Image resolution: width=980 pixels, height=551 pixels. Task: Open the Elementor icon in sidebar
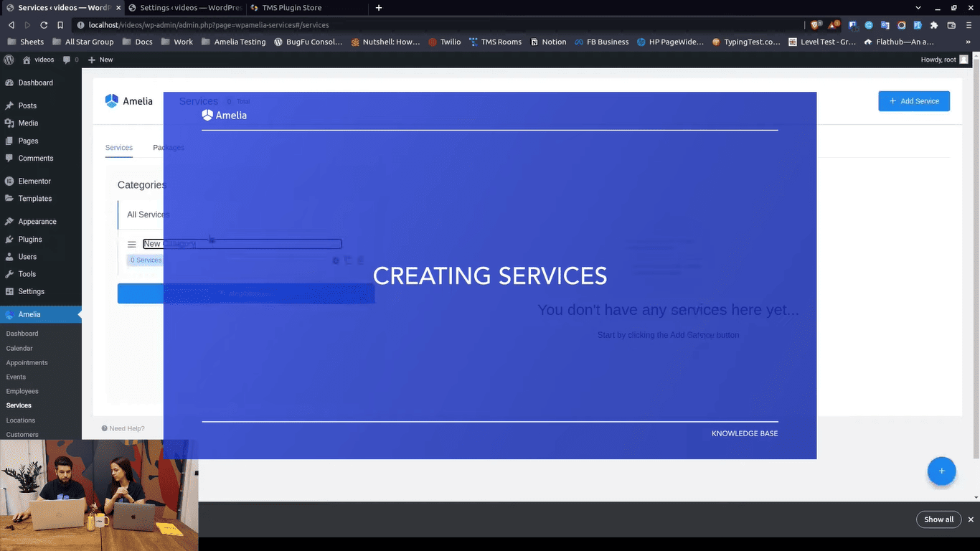click(x=9, y=182)
